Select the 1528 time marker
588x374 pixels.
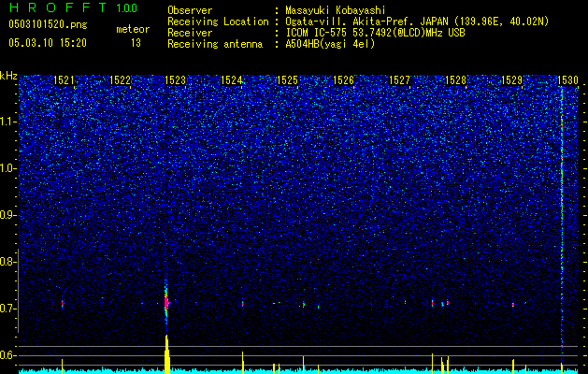(455, 80)
